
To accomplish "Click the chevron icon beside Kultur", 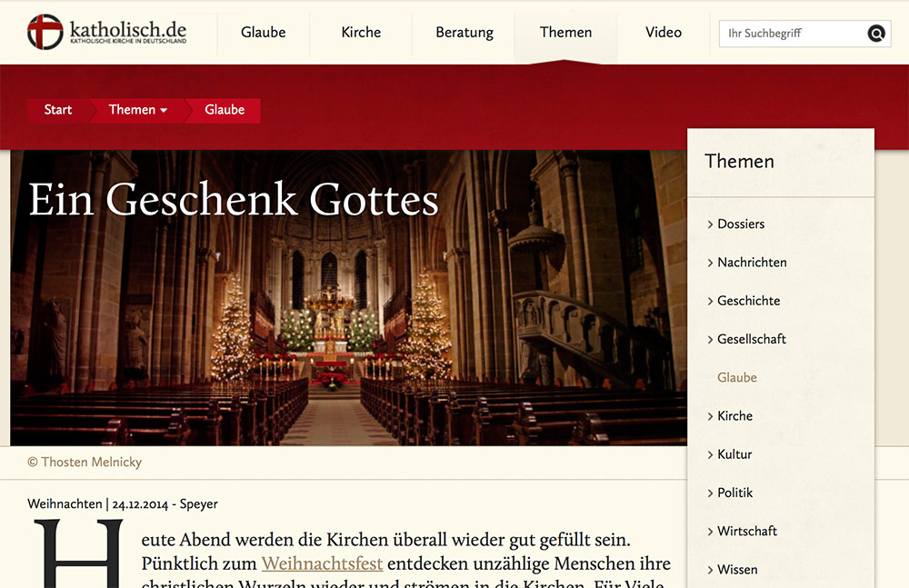I will pyautogui.click(x=710, y=454).
